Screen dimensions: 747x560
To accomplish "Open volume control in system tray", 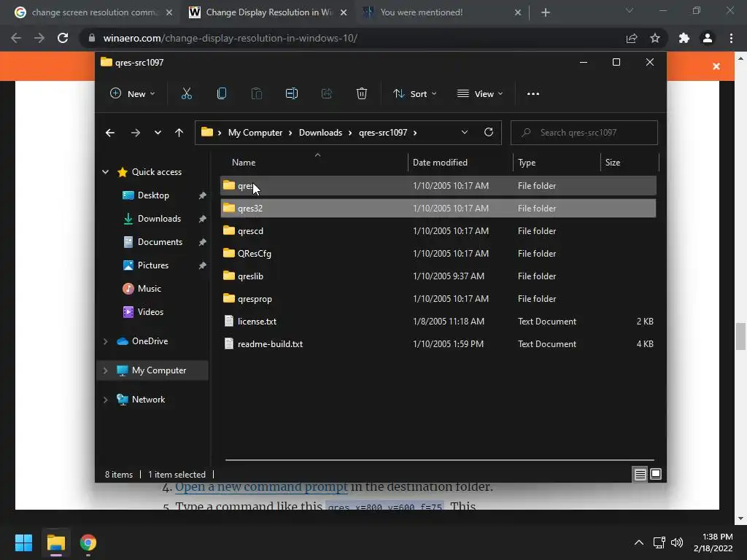I will point(676,542).
